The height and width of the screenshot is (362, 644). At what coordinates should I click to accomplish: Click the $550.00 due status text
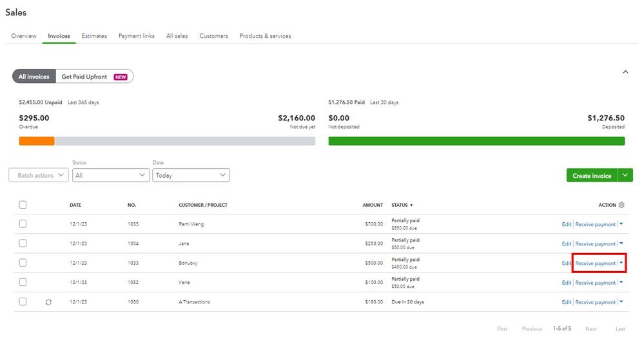coord(404,228)
